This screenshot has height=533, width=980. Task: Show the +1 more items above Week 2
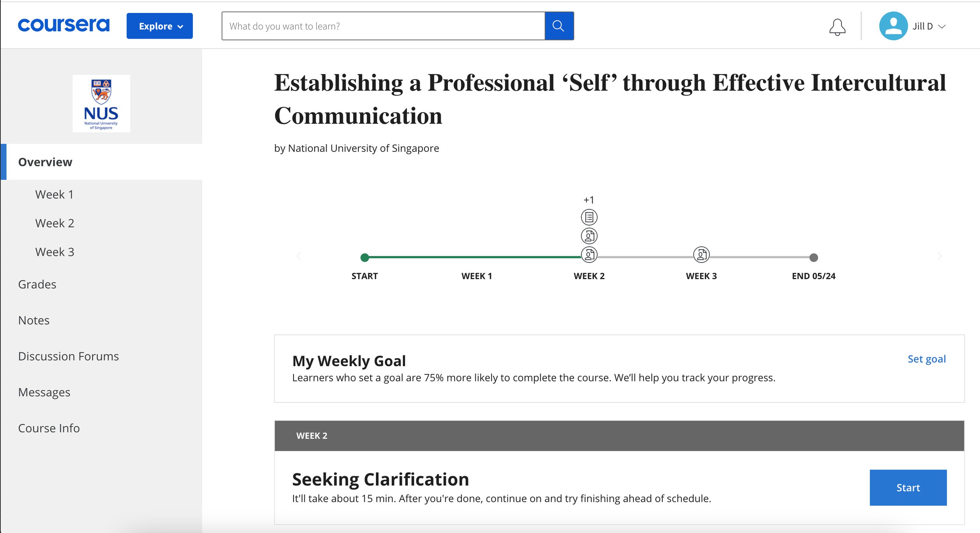pyautogui.click(x=589, y=200)
